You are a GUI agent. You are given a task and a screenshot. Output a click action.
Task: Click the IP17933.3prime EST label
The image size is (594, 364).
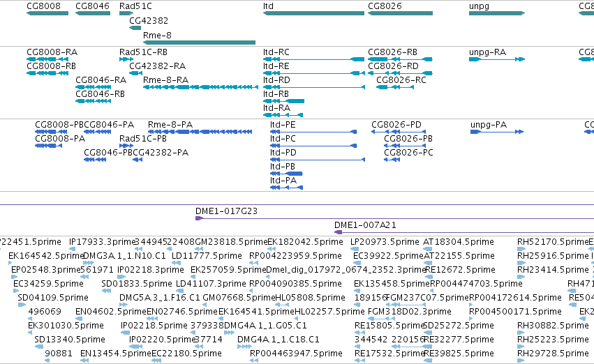pyautogui.click(x=103, y=242)
